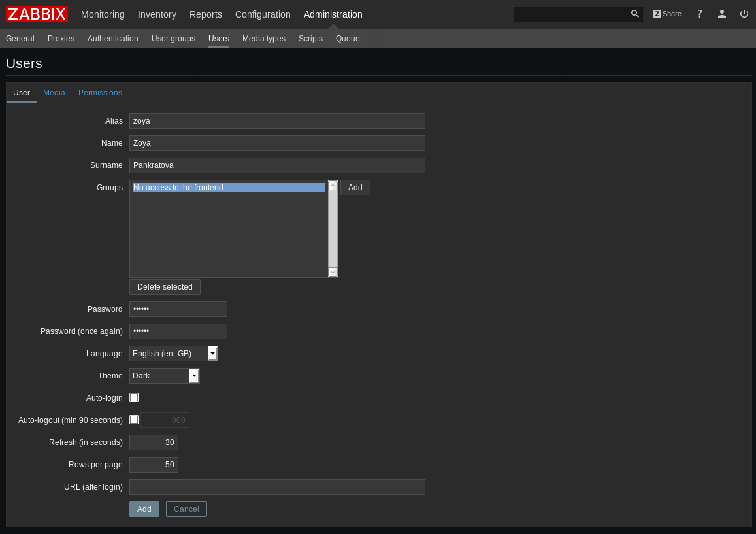This screenshot has height=534, width=756.
Task: Enable the Auto-logout checkbox
Action: pos(134,420)
